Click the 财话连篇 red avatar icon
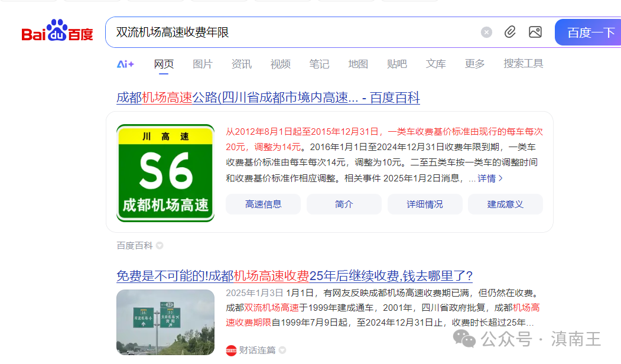 click(231, 350)
